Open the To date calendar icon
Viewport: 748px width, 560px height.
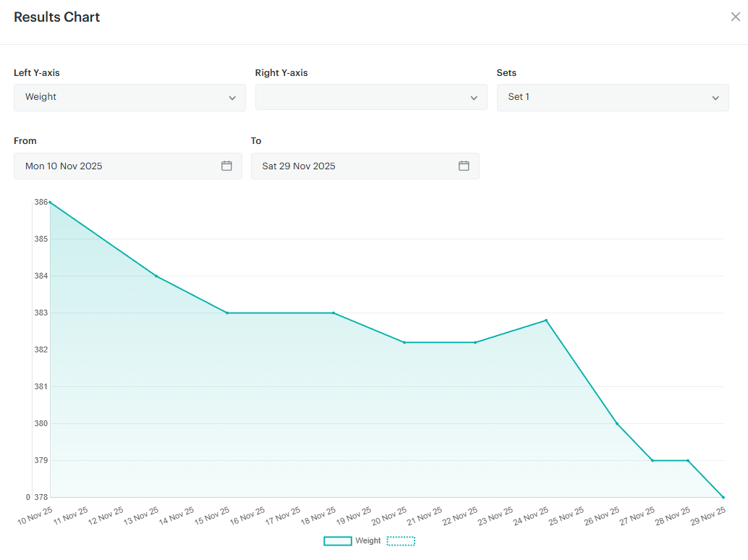coord(464,166)
